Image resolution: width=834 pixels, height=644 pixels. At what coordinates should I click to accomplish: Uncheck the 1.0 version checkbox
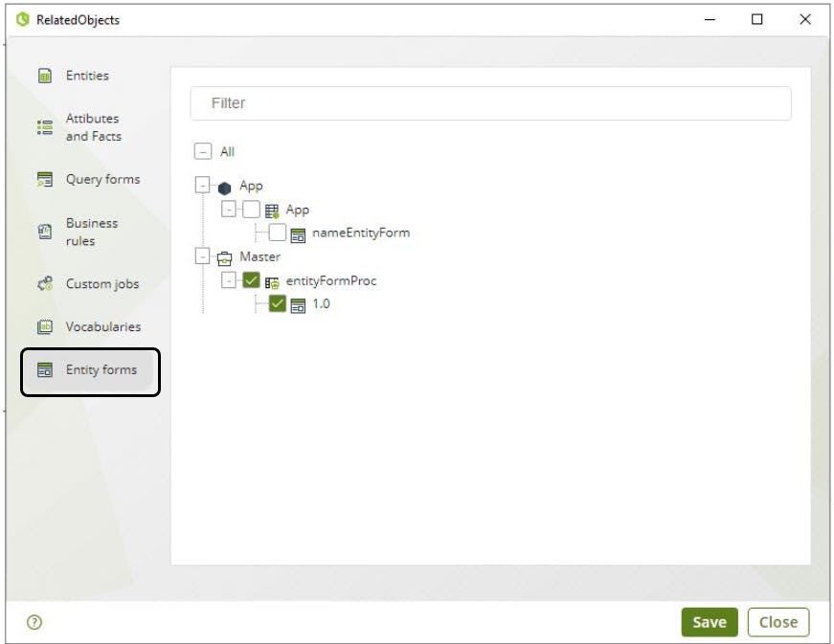coord(278,304)
